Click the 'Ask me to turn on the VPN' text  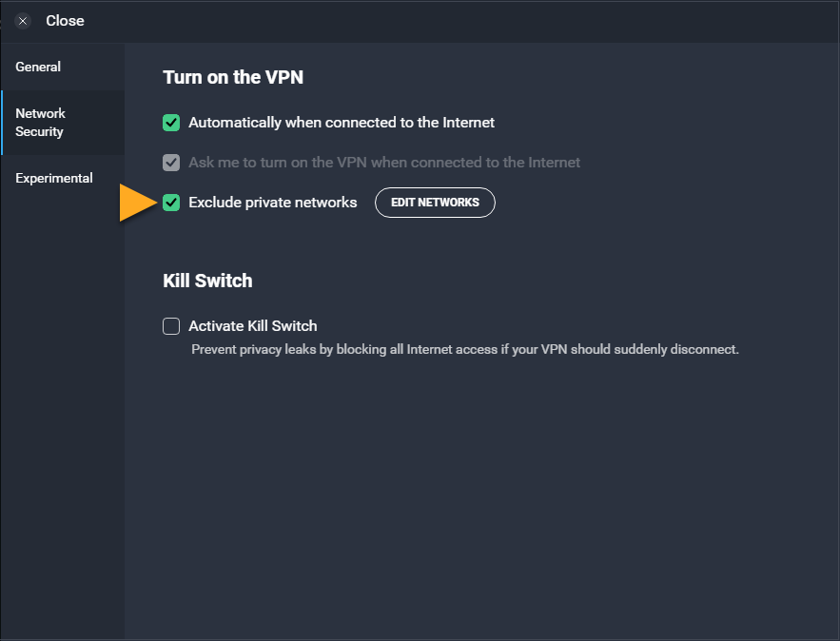click(x=384, y=163)
